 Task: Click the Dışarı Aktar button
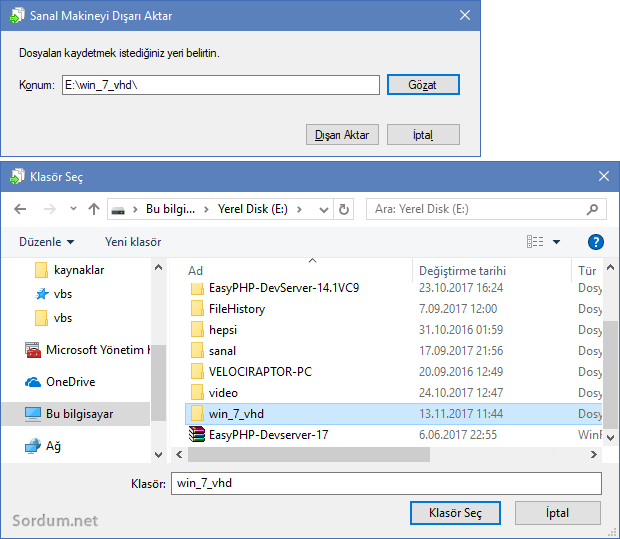[x=342, y=135]
